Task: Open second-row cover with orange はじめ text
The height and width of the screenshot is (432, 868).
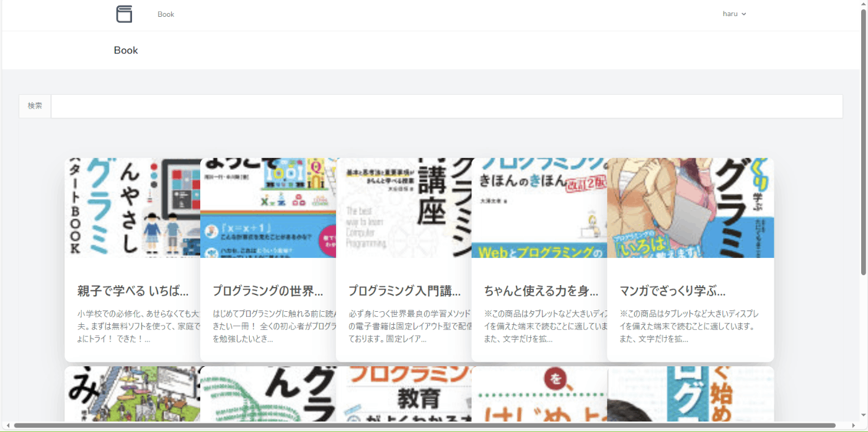Action: [x=539, y=394]
